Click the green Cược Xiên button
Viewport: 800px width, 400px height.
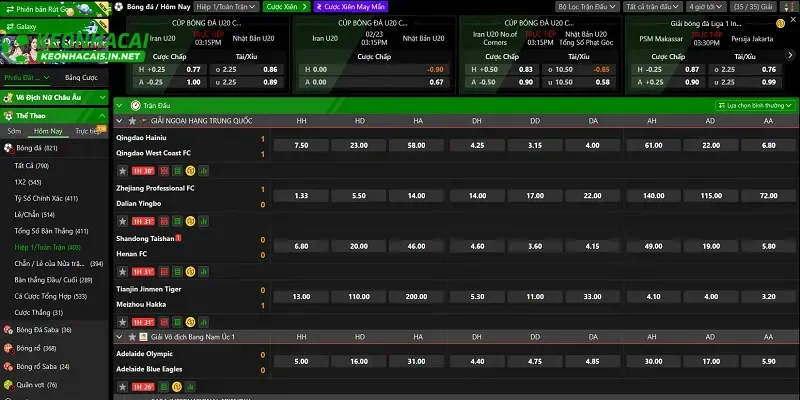click(285, 6)
